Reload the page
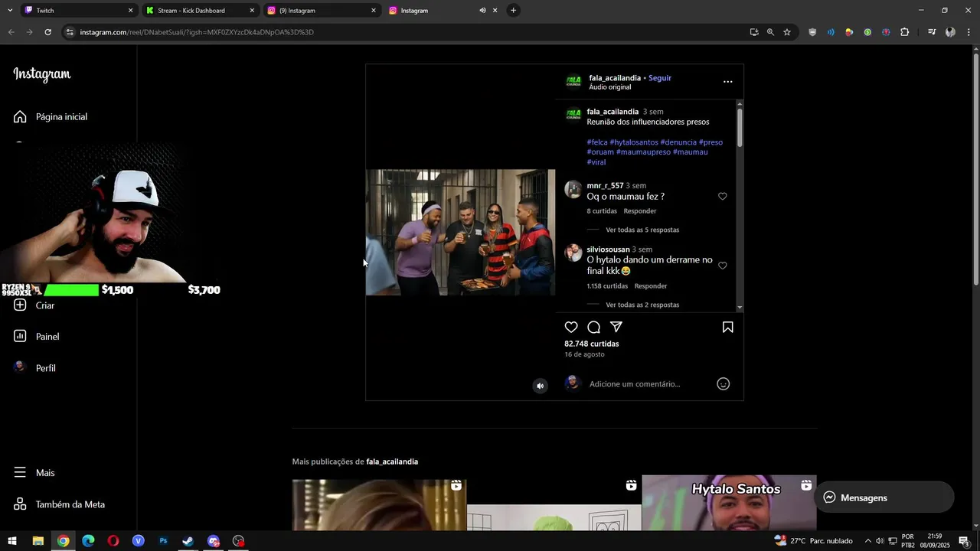Screen dimensions: 980x551 pyautogui.click(x=47, y=32)
